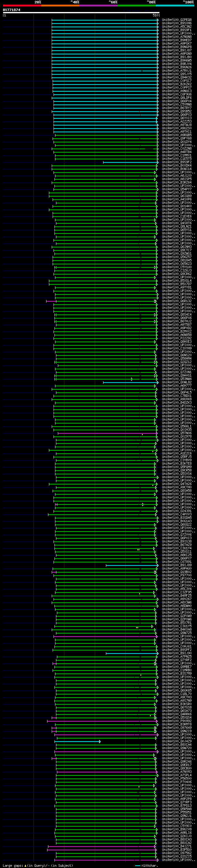Viewport: 197px width, 868px height.
Task: Click the cyan ~100% identity legend bar
Action: [x=175, y=6]
